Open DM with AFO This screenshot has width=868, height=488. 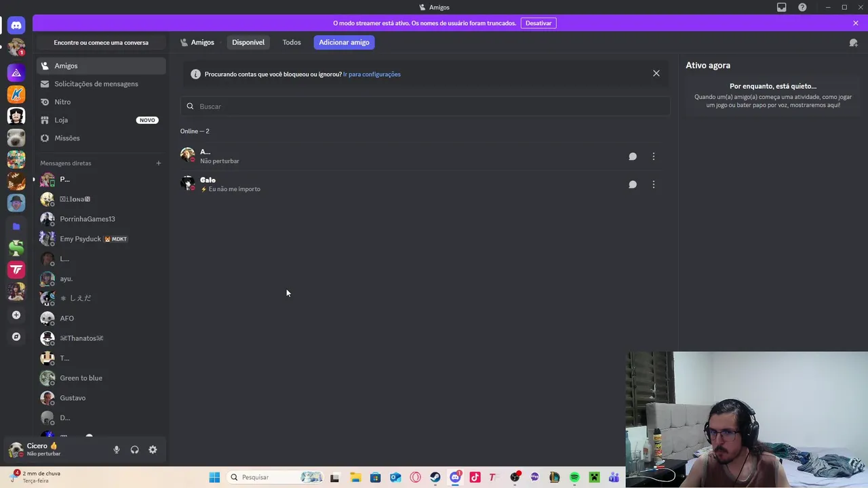click(x=101, y=318)
